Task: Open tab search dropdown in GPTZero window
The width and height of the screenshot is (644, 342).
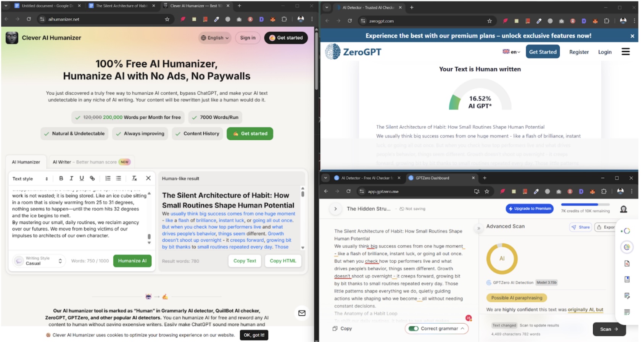Action: (325, 178)
